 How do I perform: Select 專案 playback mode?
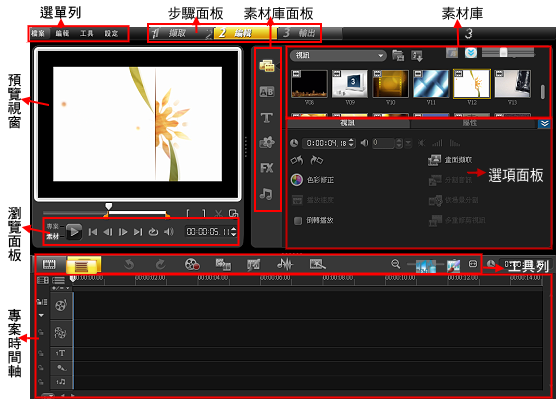pos(52,226)
